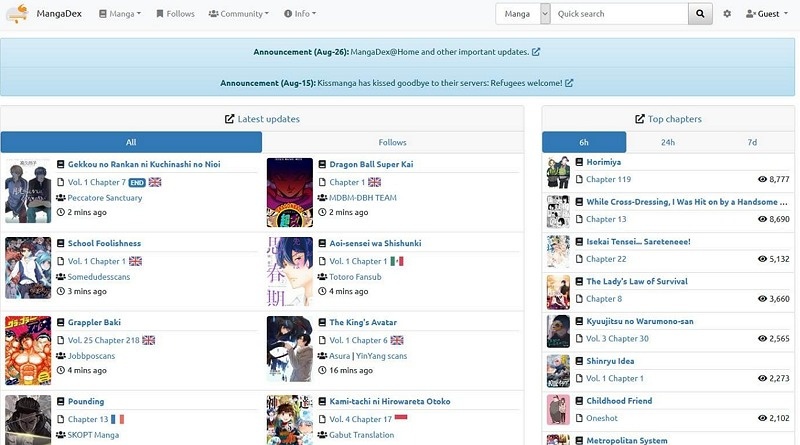The image size is (800, 445).
Task: Click the book icon beside Horimiya
Action: tap(579, 162)
